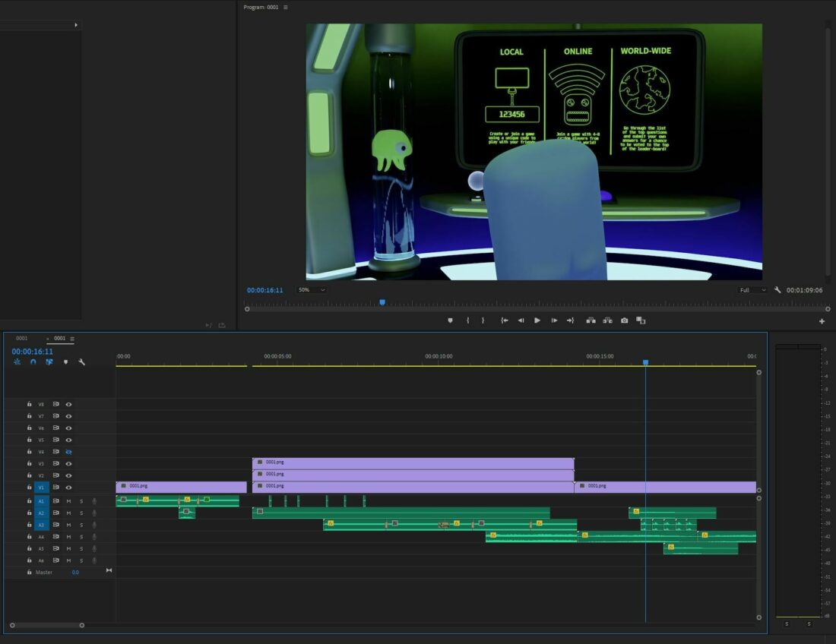Open the zoom level 50% dropdown
This screenshot has height=644, width=836.
pos(312,290)
